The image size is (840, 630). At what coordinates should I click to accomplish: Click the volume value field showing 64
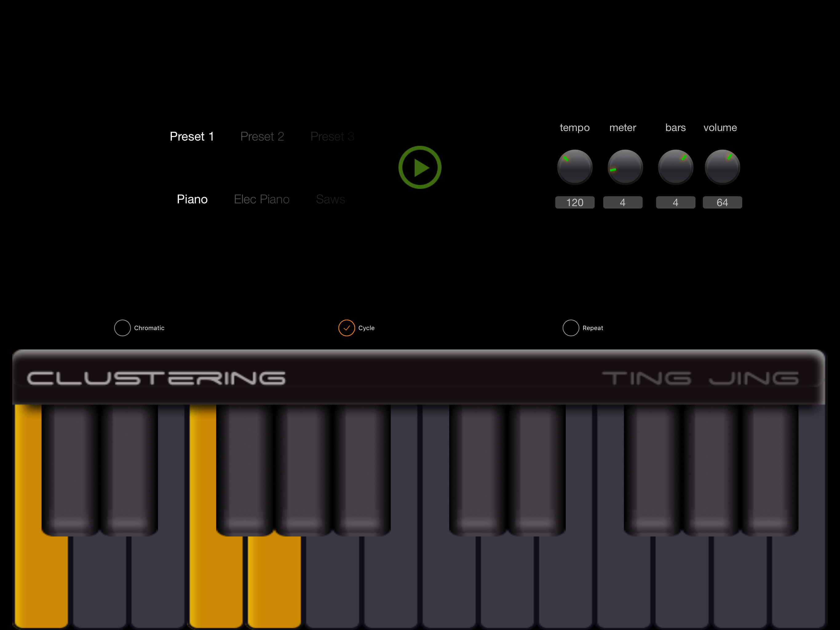722,202
